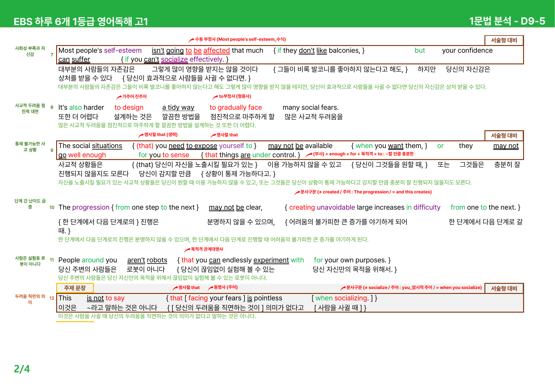Click the purple word 'progression'
The height and width of the screenshot is (392, 555).
[91, 207]
